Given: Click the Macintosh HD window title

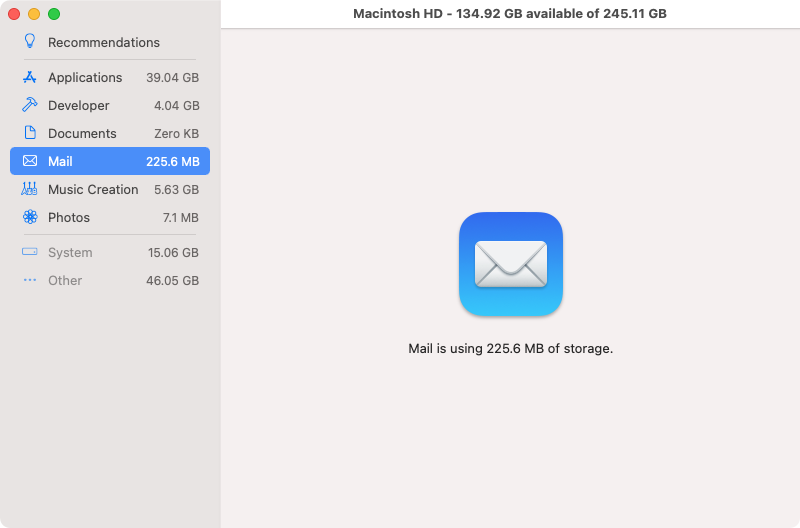Looking at the screenshot, I should [510, 14].
